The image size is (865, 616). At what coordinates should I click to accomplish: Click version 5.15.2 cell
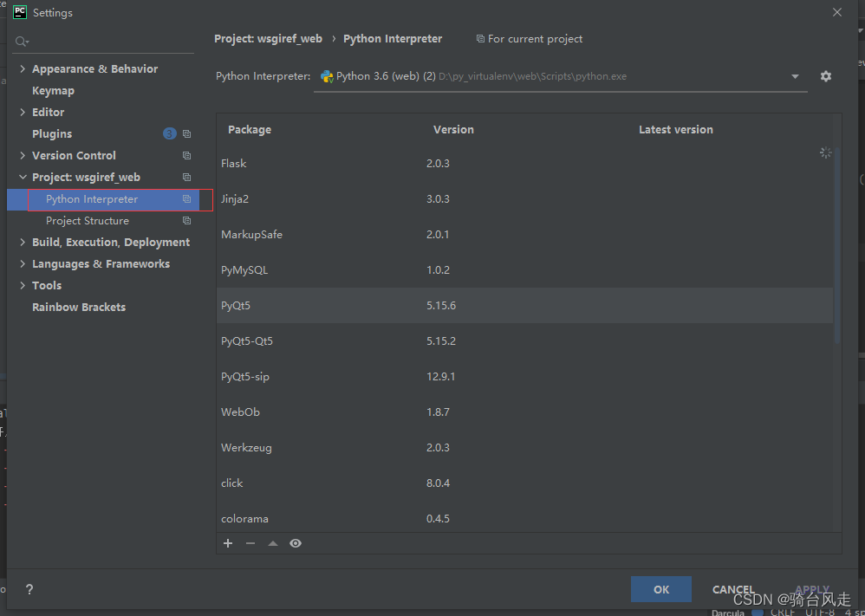pos(441,340)
